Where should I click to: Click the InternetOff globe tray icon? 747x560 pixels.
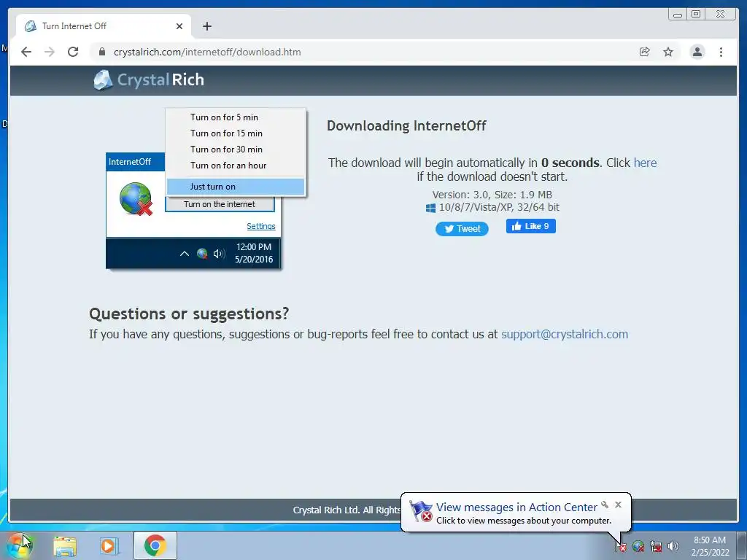tap(638, 546)
